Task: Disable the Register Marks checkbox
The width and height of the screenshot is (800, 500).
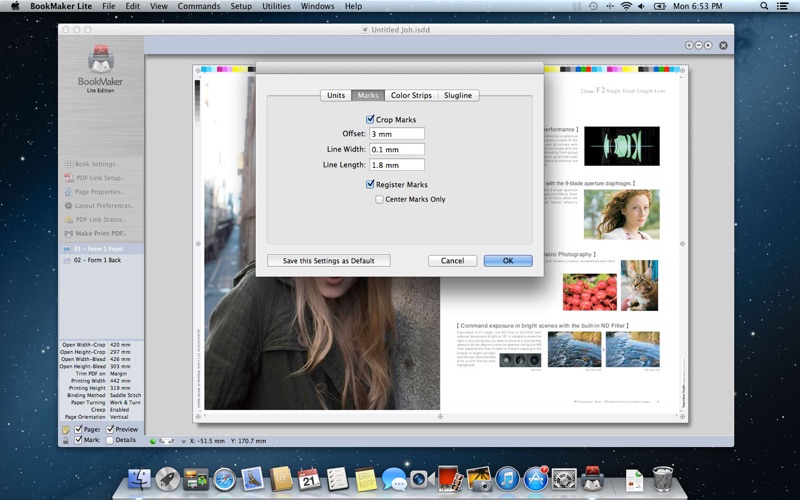Action: click(371, 185)
